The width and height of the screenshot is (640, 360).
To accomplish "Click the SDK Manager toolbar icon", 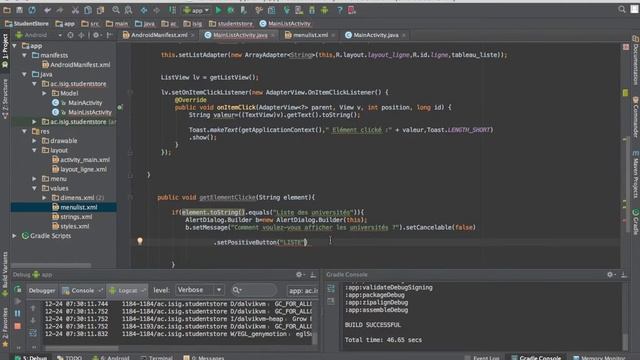I will [x=312, y=10].
